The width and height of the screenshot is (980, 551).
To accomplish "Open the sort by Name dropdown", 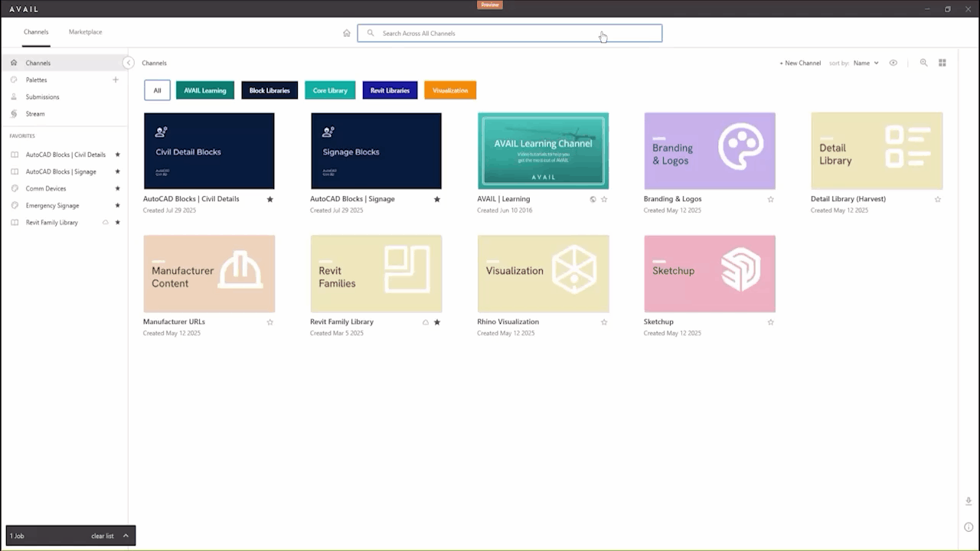I will pos(866,63).
